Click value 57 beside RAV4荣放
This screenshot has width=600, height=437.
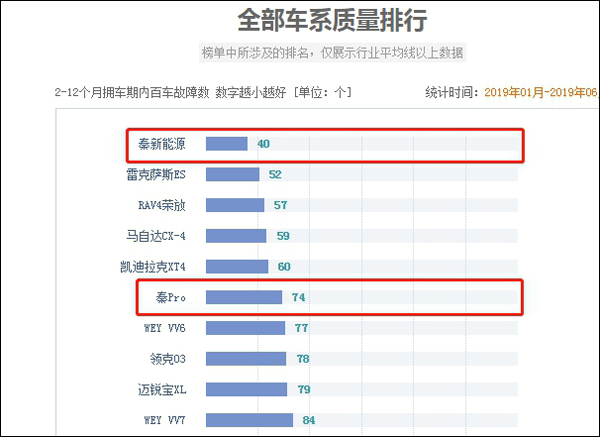coord(280,205)
